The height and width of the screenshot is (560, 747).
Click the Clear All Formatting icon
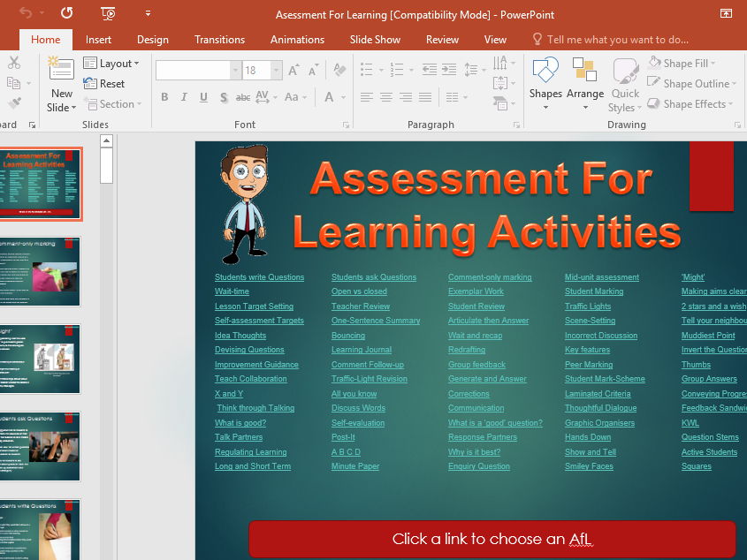(339, 70)
